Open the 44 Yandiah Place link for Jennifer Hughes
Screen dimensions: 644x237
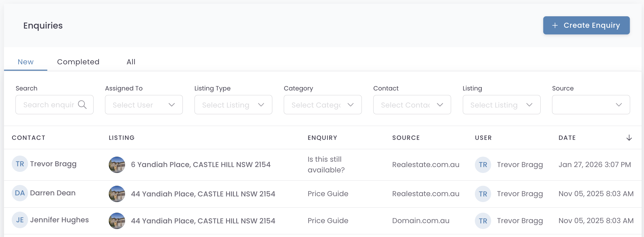pyautogui.click(x=203, y=221)
